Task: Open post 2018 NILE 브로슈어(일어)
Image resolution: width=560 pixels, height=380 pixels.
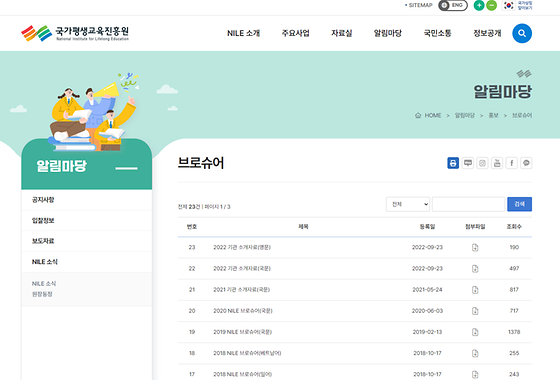Action: (242, 374)
